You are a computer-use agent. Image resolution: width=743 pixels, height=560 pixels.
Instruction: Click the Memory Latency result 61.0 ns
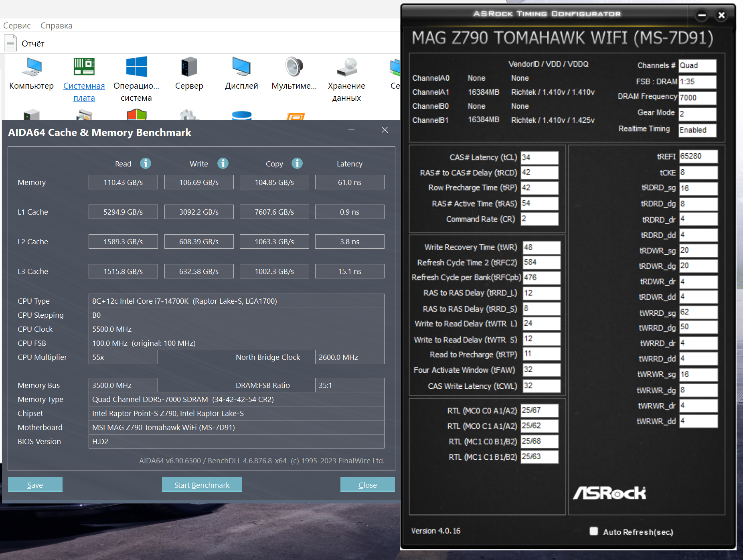pos(350,182)
